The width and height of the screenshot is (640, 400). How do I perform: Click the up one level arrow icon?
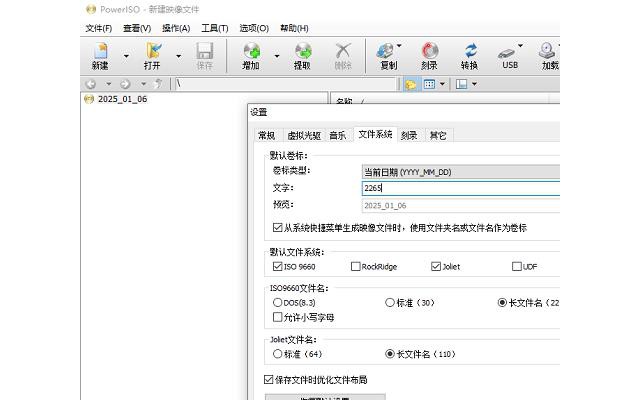[x=158, y=84]
